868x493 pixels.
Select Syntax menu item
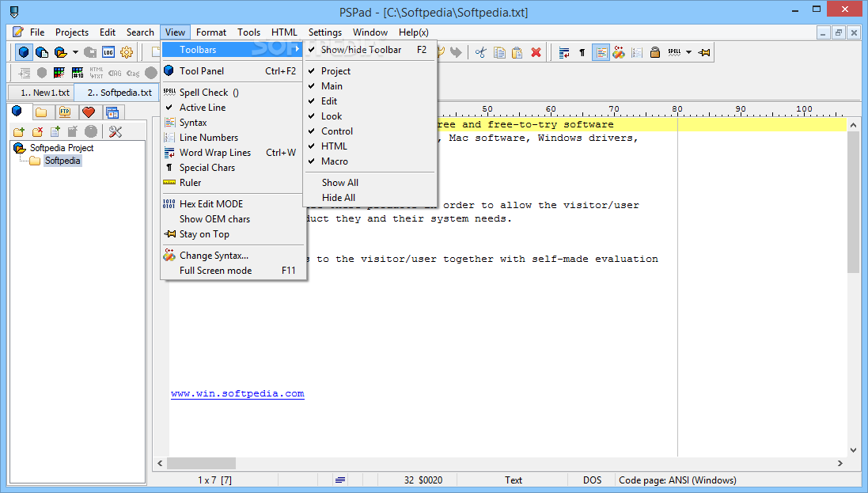[233, 123]
